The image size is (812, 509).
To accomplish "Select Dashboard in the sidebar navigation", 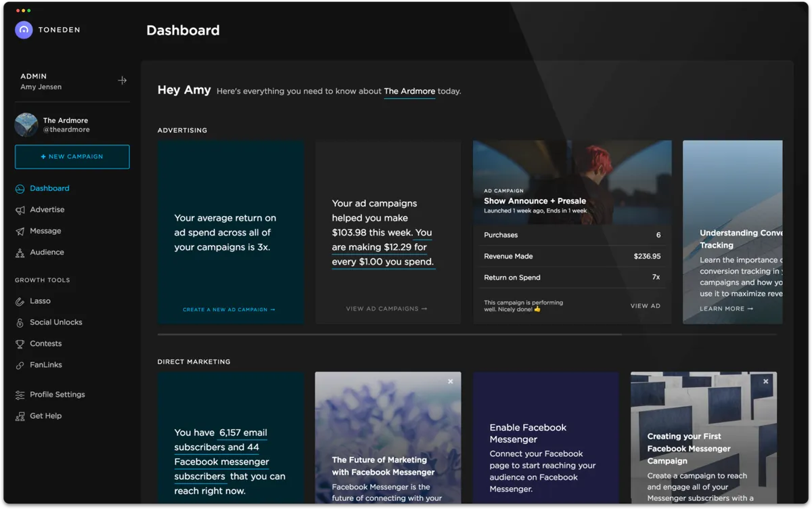I will pyautogui.click(x=49, y=188).
